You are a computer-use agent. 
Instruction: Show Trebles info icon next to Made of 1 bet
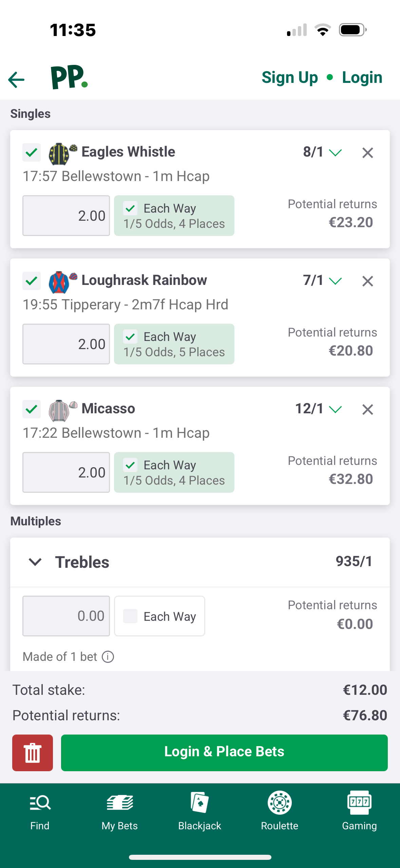click(108, 657)
